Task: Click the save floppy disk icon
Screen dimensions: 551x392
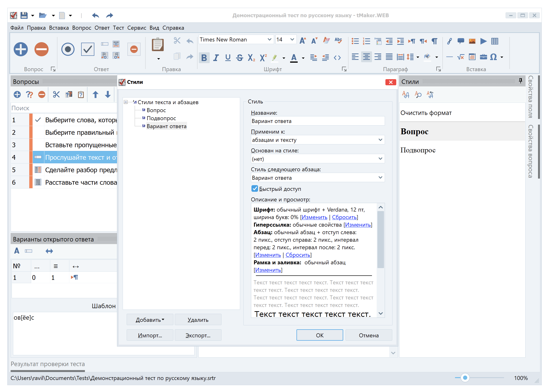Action: pos(24,16)
